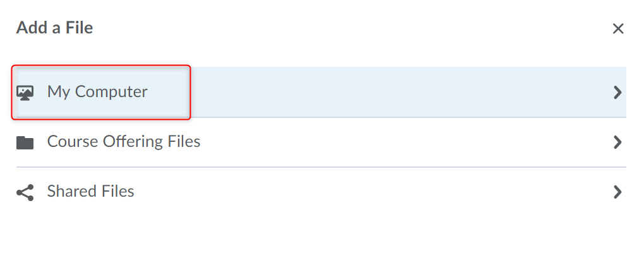
Task: Select the My Computer text label
Action: click(97, 92)
